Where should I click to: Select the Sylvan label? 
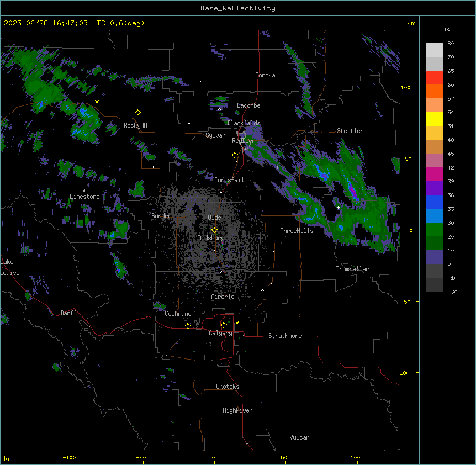click(215, 135)
